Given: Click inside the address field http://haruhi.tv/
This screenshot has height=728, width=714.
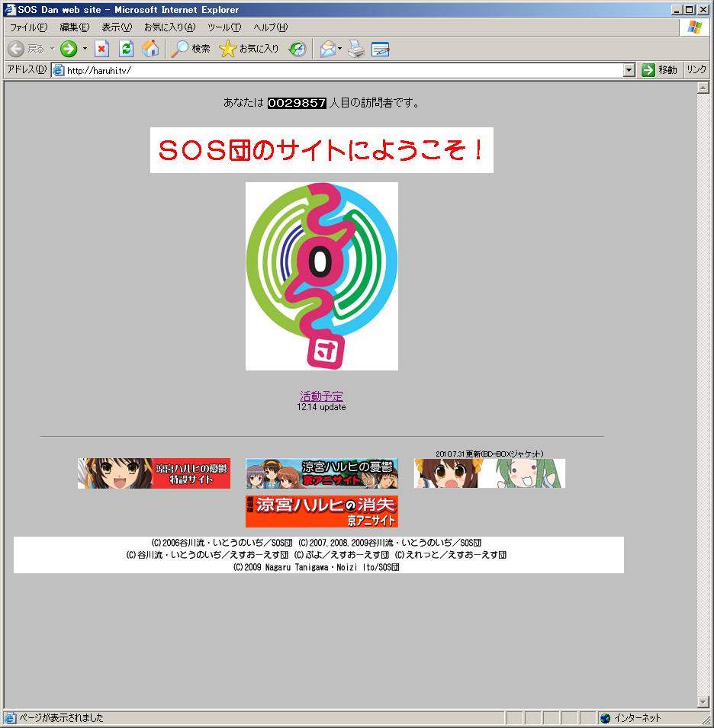Looking at the screenshot, I should [344, 70].
